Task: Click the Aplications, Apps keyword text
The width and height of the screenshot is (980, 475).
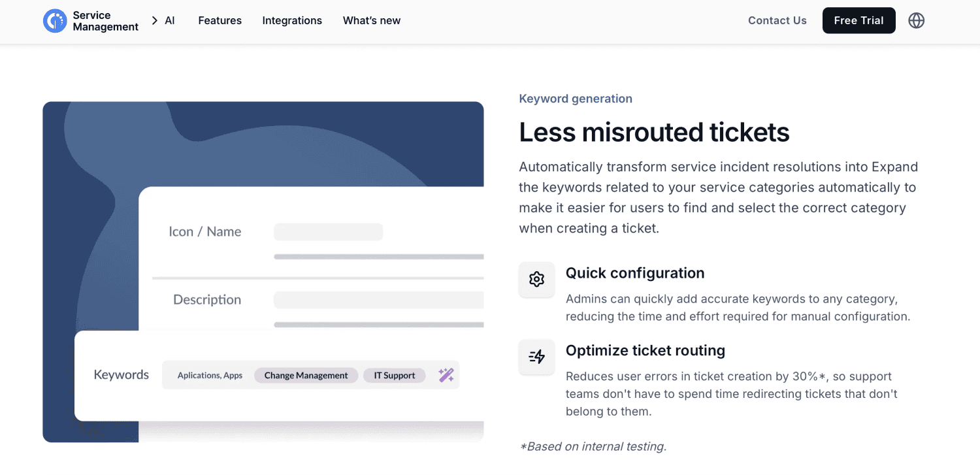Action: 210,376
